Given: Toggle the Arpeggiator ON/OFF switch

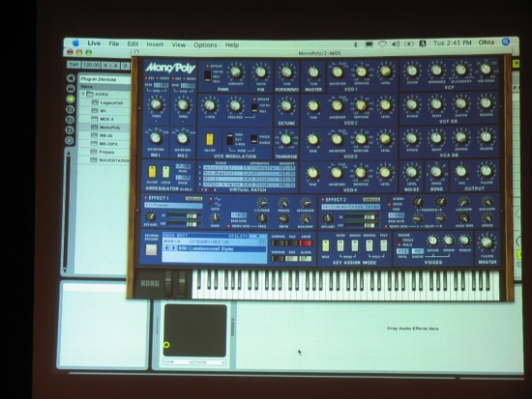Looking at the screenshot, I should [152, 172].
